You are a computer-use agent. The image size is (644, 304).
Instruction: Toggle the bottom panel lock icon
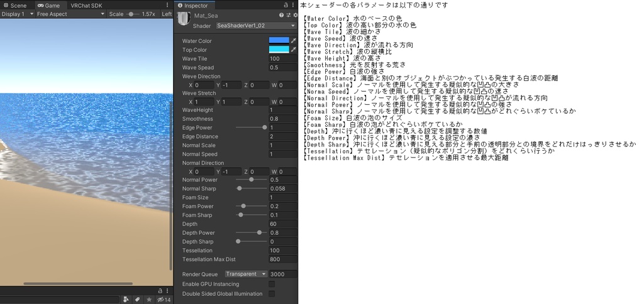(160, 291)
